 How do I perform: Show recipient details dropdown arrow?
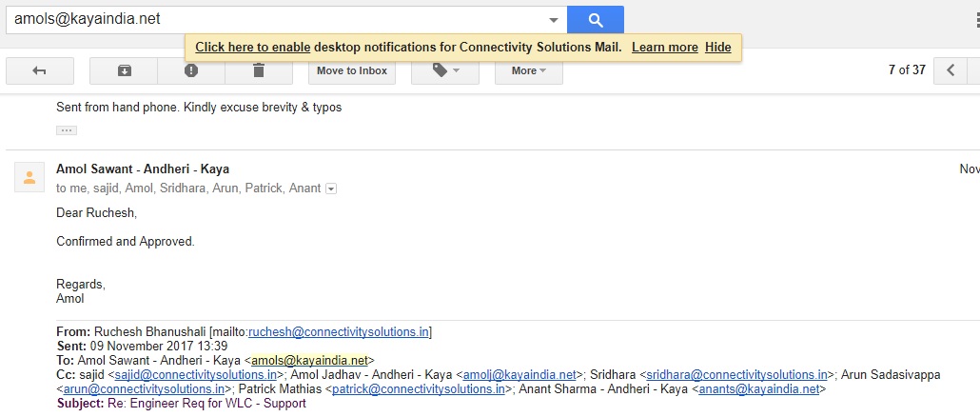[x=331, y=189]
